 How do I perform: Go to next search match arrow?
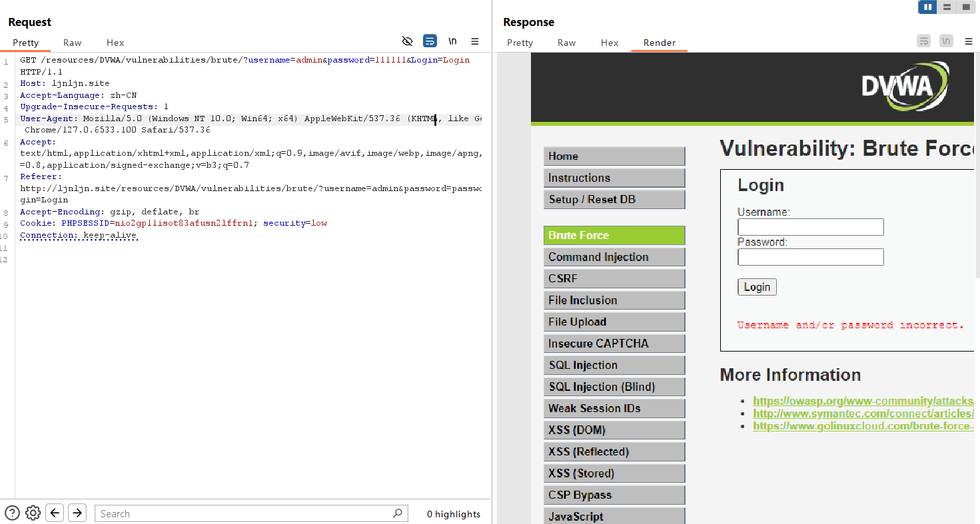click(77, 513)
